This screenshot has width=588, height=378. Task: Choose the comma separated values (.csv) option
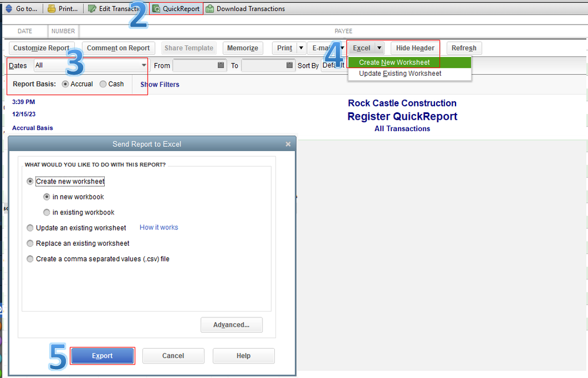click(x=30, y=257)
